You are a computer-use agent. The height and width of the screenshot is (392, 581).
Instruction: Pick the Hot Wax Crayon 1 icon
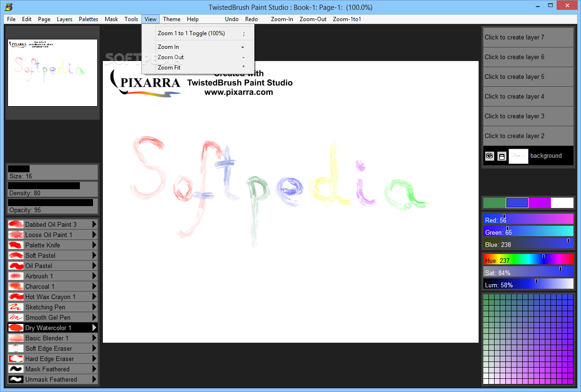(x=16, y=297)
